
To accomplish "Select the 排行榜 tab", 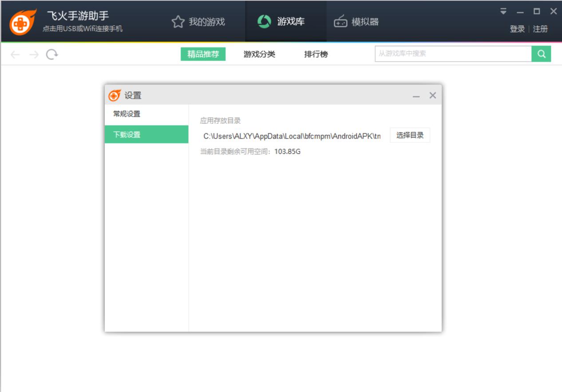I will pyautogui.click(x=316, y=54).
